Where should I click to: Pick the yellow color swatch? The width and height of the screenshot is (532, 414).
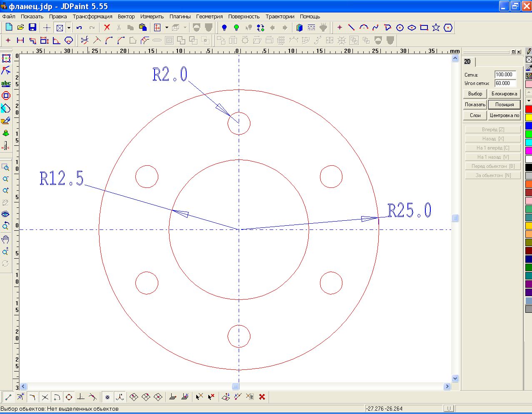click(x=529, y=117)
